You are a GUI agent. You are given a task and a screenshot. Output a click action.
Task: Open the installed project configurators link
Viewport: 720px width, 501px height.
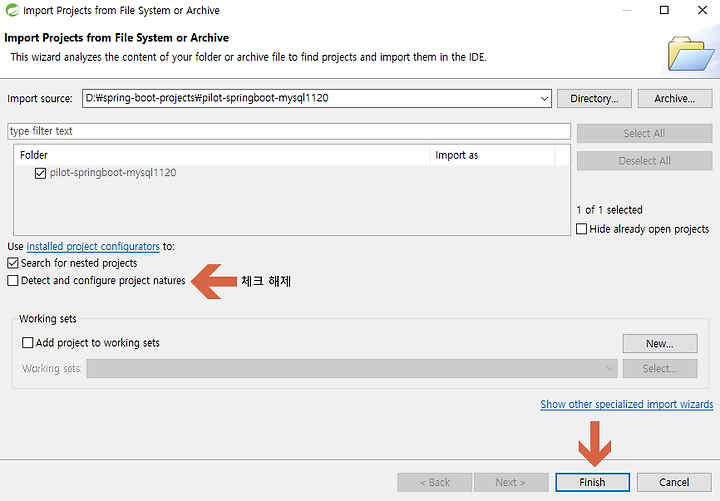click(93, 247)
